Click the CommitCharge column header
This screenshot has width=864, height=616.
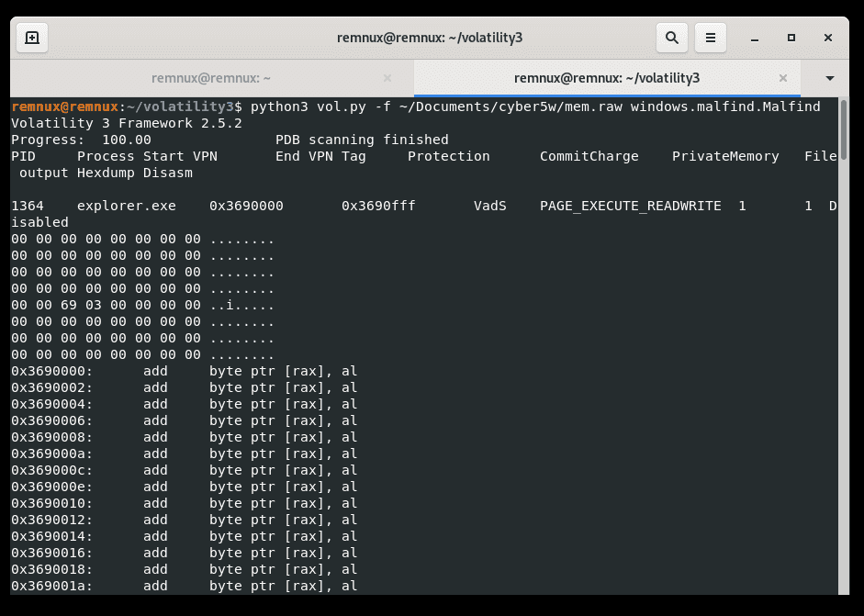coord(589,156)
